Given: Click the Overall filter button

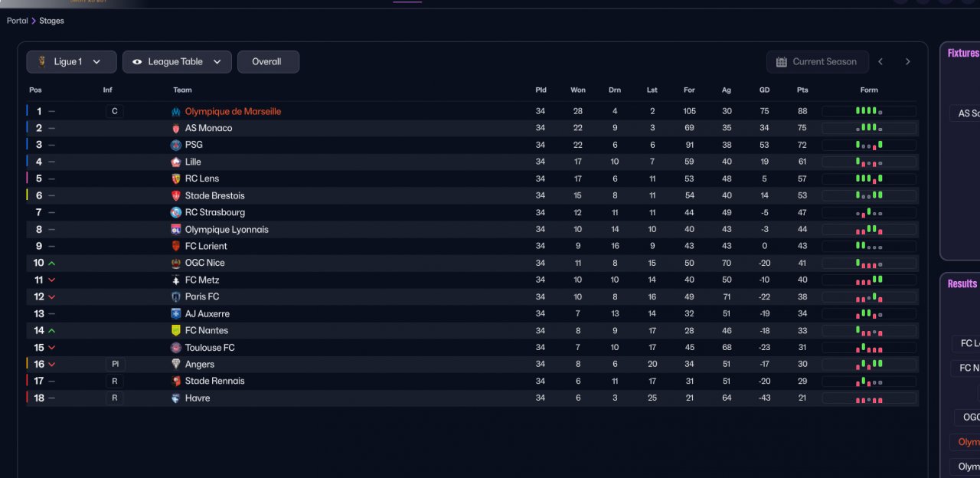Looking at the screenshot, I should point(268,62).
